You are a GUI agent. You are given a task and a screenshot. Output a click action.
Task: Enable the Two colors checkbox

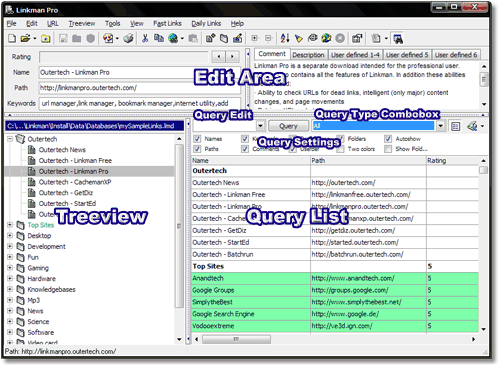(340, 149)
